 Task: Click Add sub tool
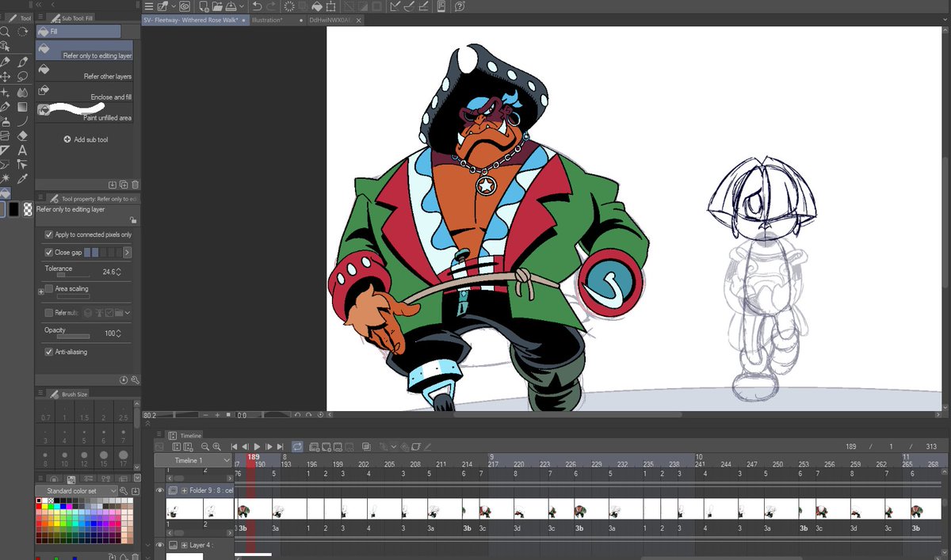point(86,139)
